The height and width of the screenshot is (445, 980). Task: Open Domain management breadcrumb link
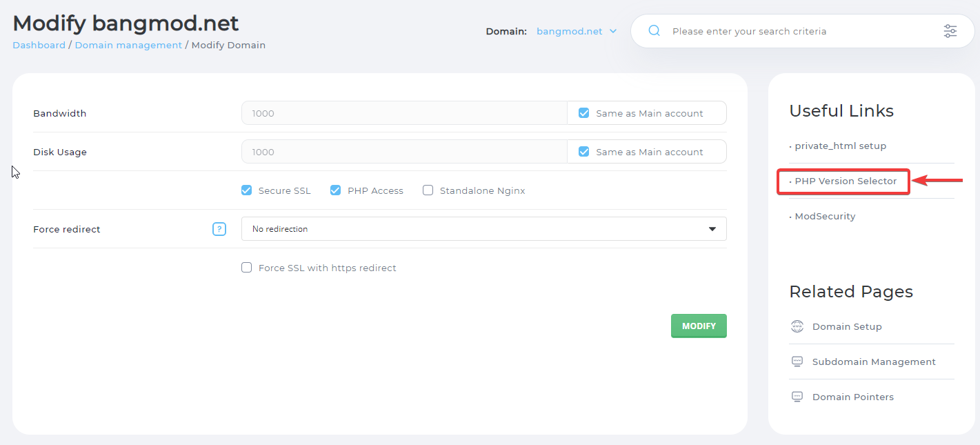point(128,45)
